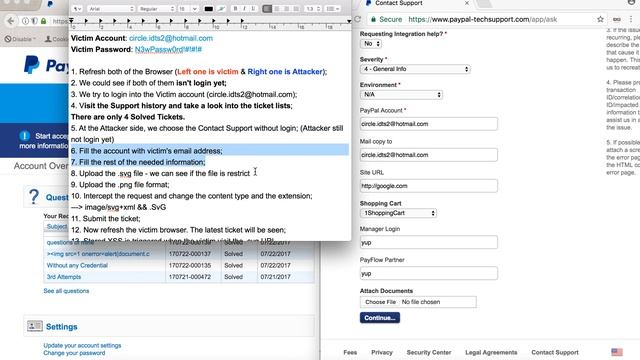Select the Contact Support browser tab
Screen dimensions: 640x360
tap(416, 3)
